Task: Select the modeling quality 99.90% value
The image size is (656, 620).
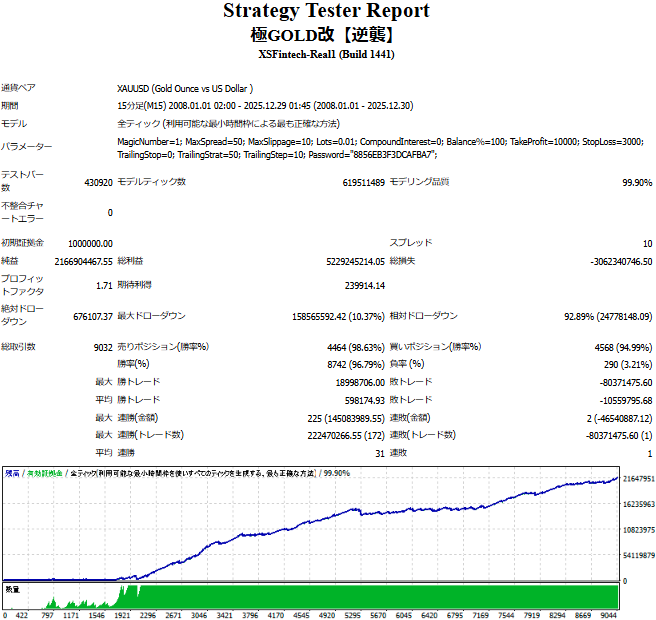Action: pyautogui.click(x=636, y=183)
